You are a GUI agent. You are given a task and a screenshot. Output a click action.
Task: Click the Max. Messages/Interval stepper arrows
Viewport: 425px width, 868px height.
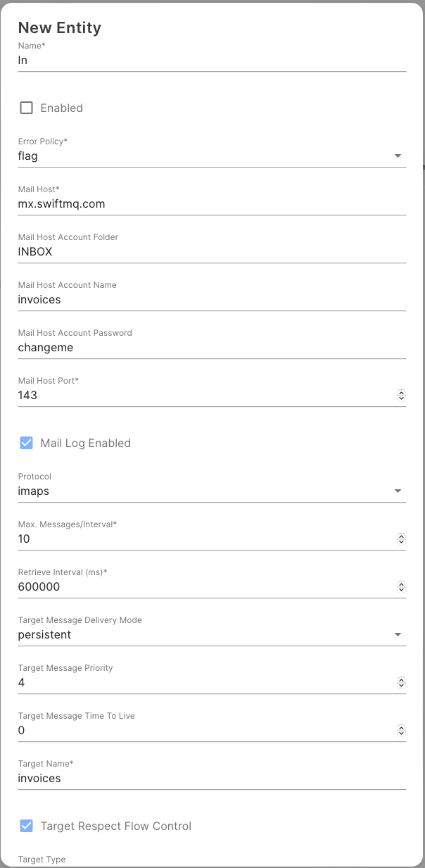[401, 539]
